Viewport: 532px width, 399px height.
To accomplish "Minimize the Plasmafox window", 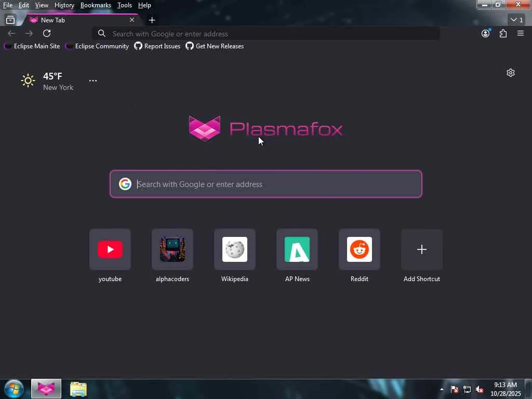I will tap(484, 4).
